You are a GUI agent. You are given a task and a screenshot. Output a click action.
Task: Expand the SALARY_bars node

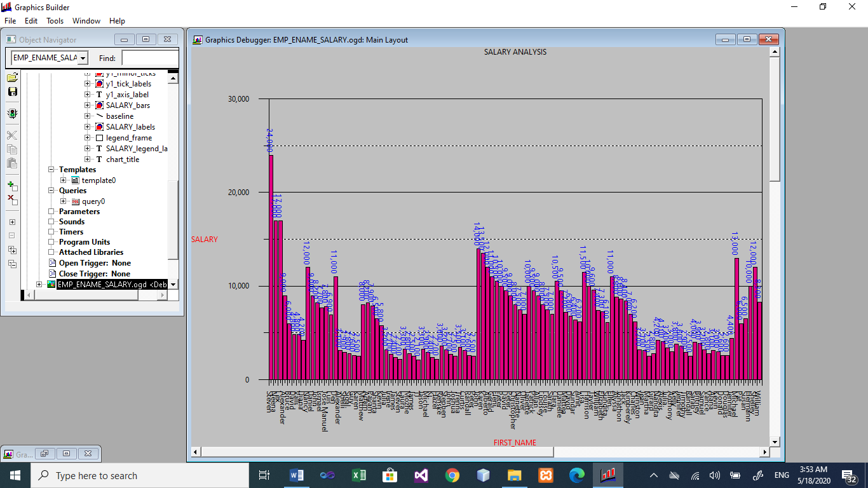click(x=88, y=105)
